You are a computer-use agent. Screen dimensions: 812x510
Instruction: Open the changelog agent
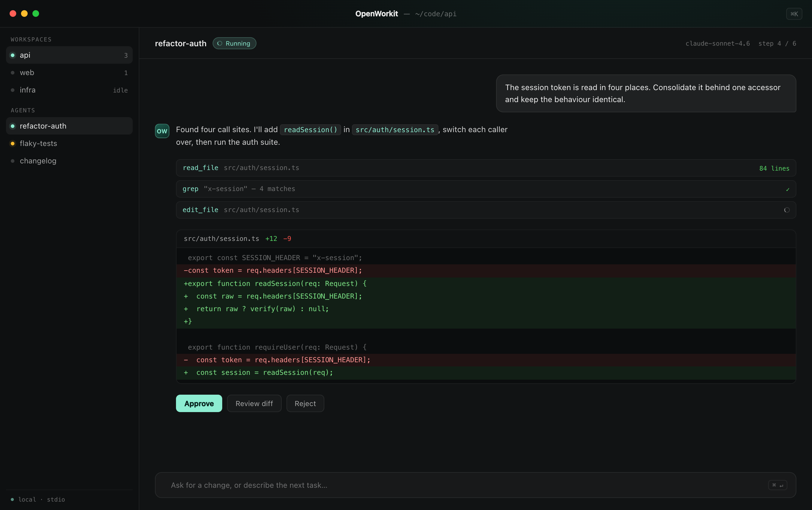point(69,161)
